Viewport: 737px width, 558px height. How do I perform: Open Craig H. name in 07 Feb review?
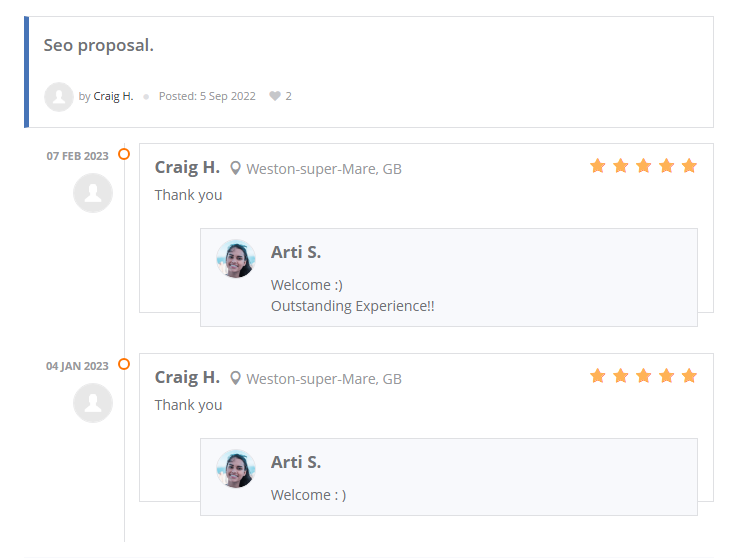(x=187, y=167)
